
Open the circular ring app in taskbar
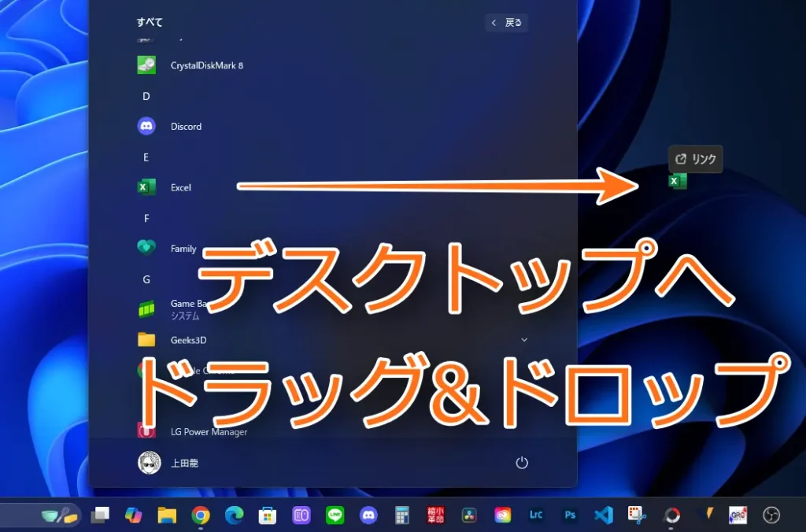pyautogui.click(x=671, y=515)
